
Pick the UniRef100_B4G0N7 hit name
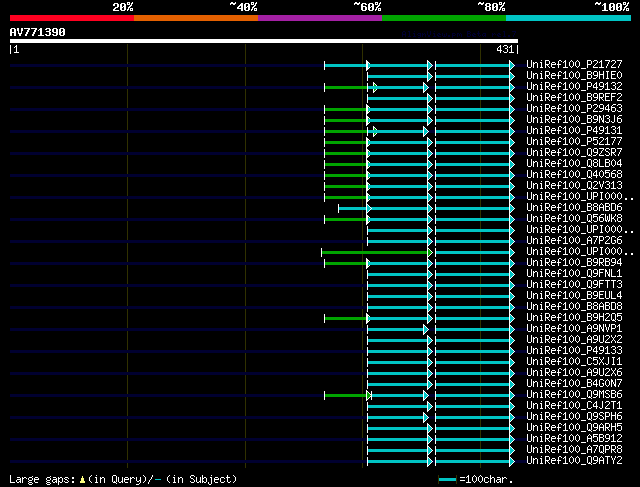click(574, 384)
